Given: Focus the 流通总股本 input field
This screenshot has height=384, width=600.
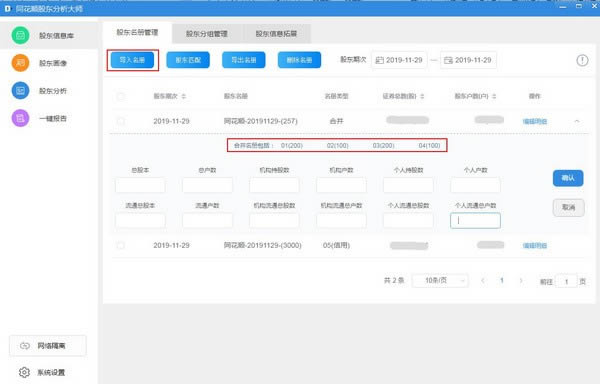Looking at the screenshot, I should point(140,221).
